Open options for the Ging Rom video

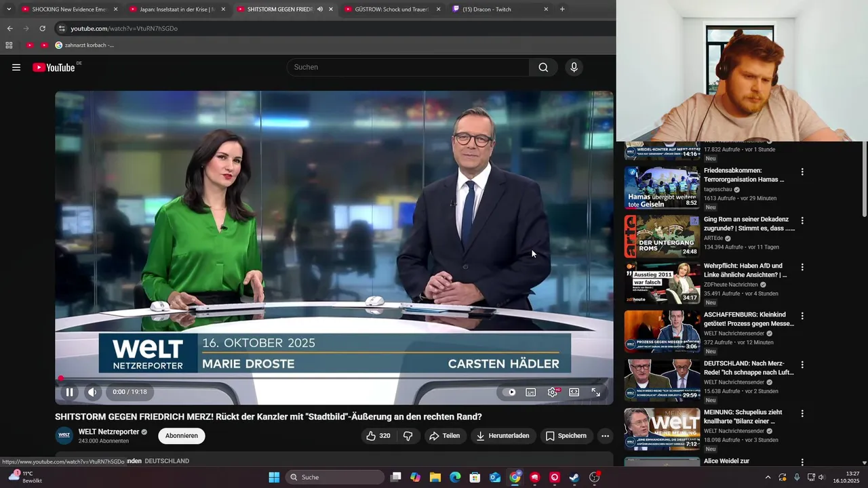click(x=802, y=221)
